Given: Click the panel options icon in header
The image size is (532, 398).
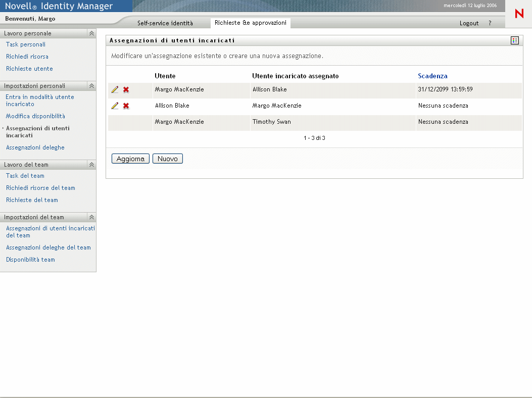Looking at the screenshot, I should tap(515, 40).
